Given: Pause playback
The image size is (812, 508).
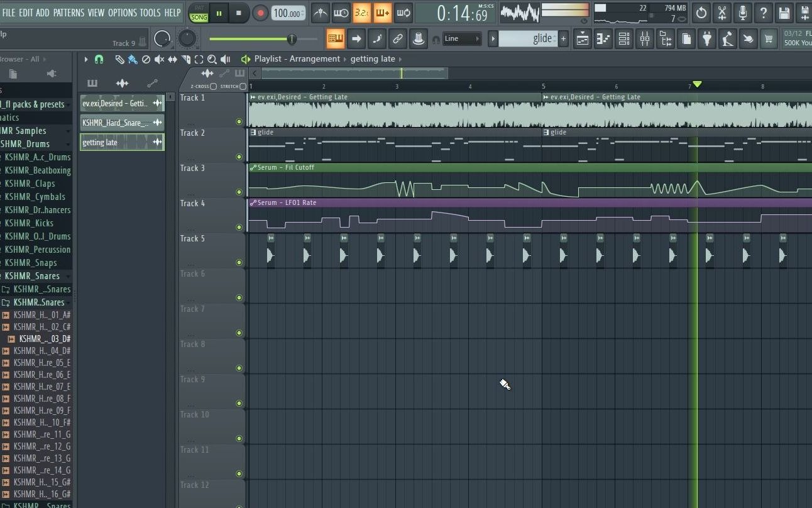Looking at the screenshot, I should [219, 13].
